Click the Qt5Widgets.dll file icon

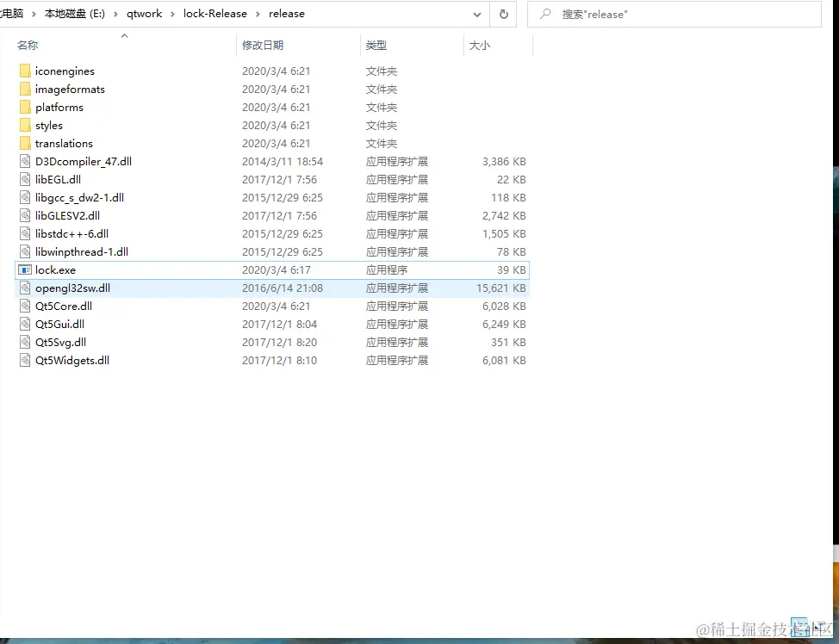(25, 361)
